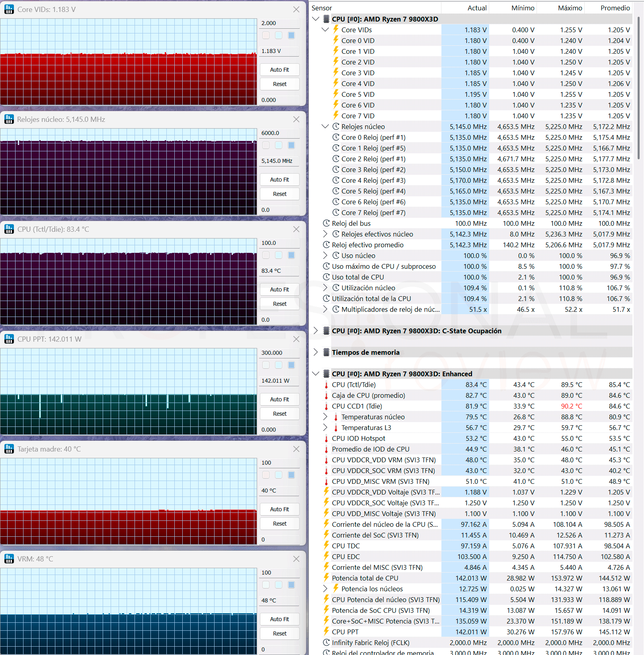Collapse the Relojes núcleo group
644x655 pixels.
pyautogui.click(x=325, y=126)
